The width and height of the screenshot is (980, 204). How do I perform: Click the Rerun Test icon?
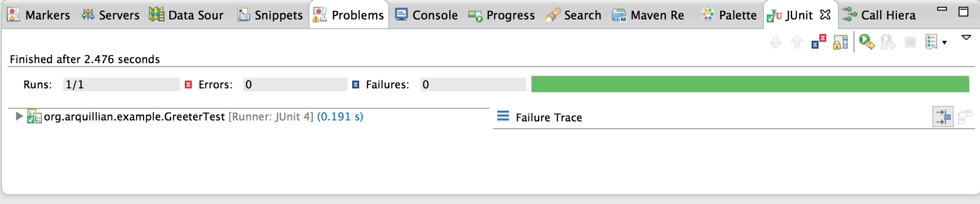(867, 42)
